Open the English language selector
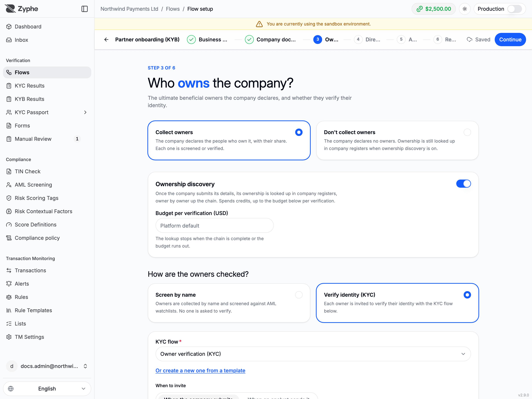 click(x=47, y=389)
